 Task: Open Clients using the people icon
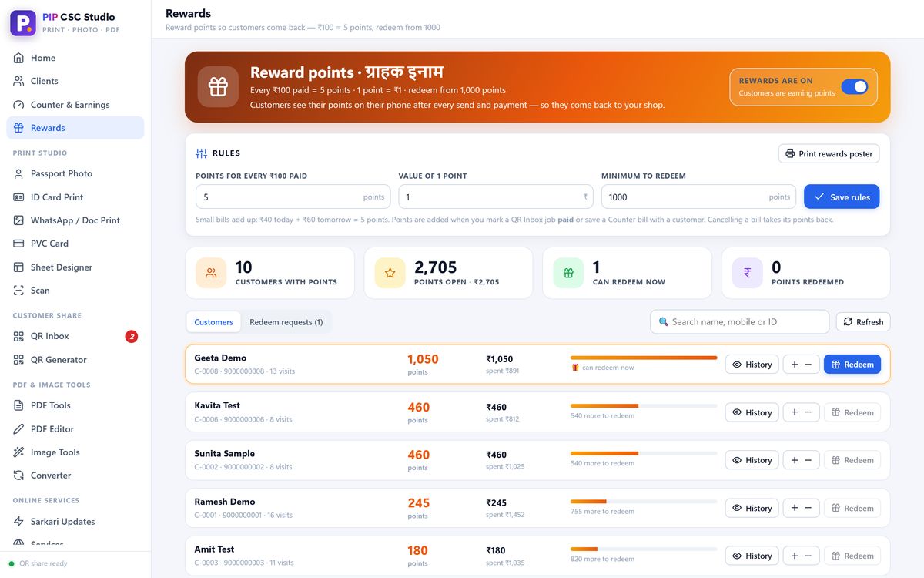pyautogui.click(x=18, y=81)
